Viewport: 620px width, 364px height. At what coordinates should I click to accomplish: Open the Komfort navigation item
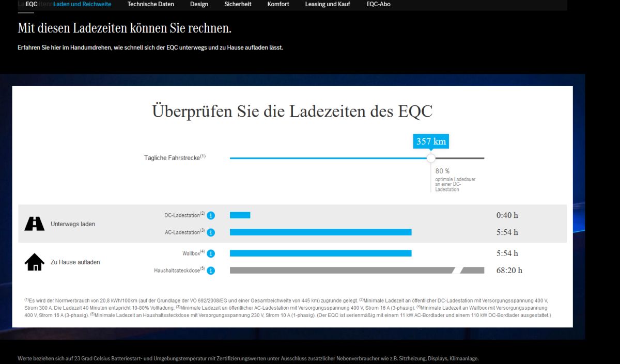point(277,4)
